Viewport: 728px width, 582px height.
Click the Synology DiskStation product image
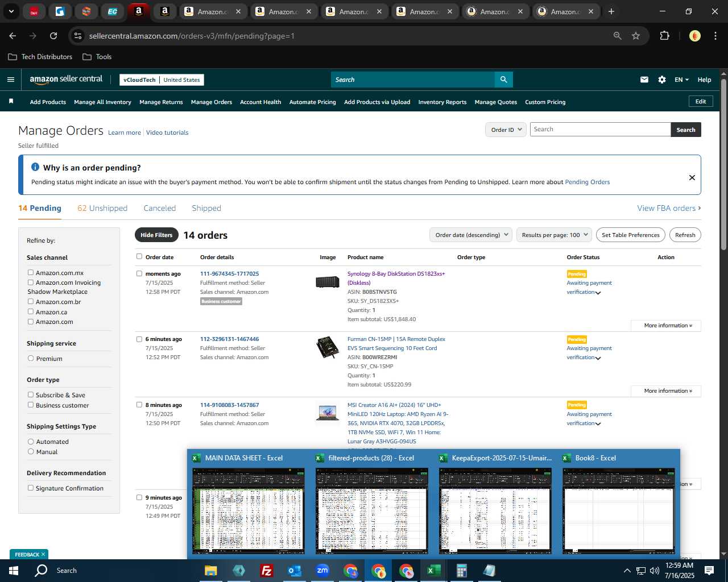click(x=328, y=281)
